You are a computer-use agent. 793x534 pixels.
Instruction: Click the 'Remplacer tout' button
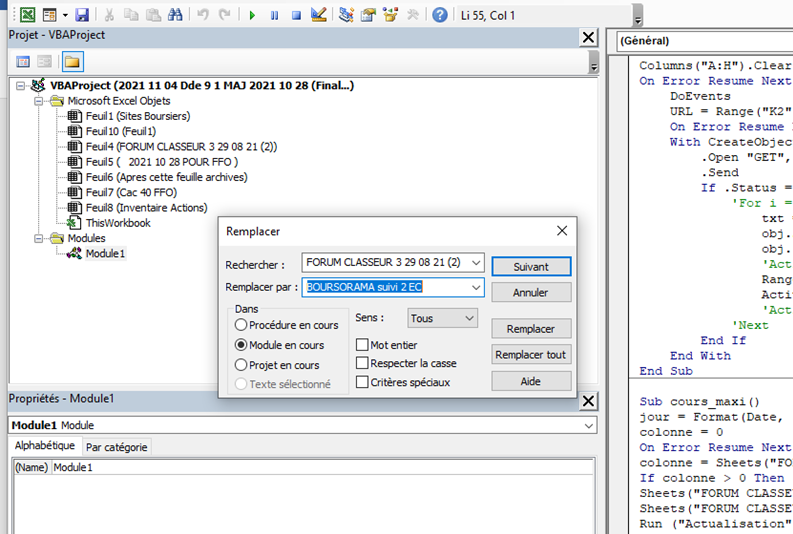pos(530,354)
